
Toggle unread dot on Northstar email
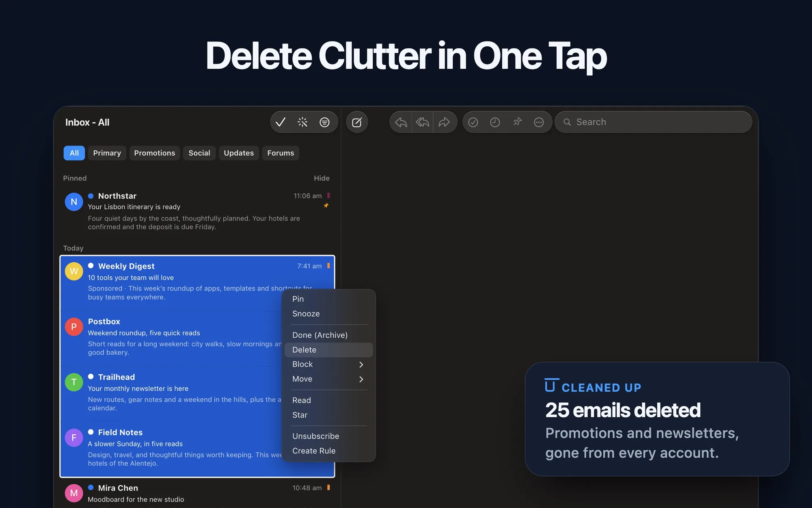[91, 196]
